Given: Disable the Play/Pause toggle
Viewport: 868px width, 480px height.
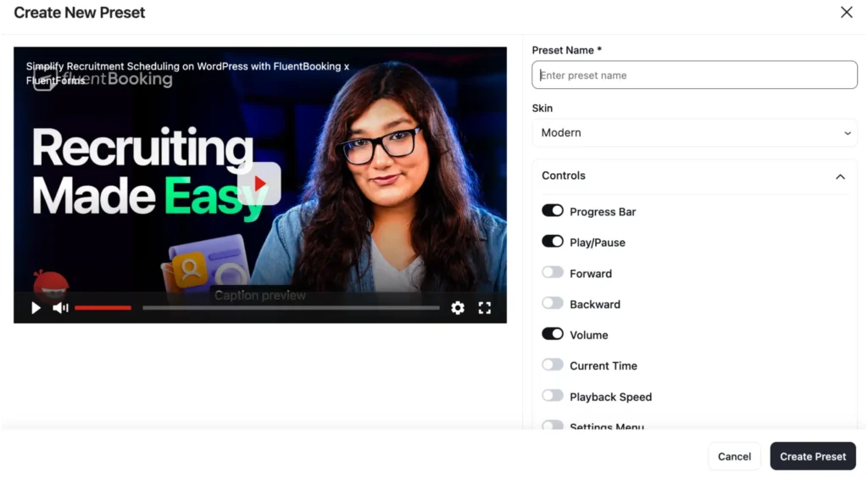Looking at the screenshot, I should 553,242.
